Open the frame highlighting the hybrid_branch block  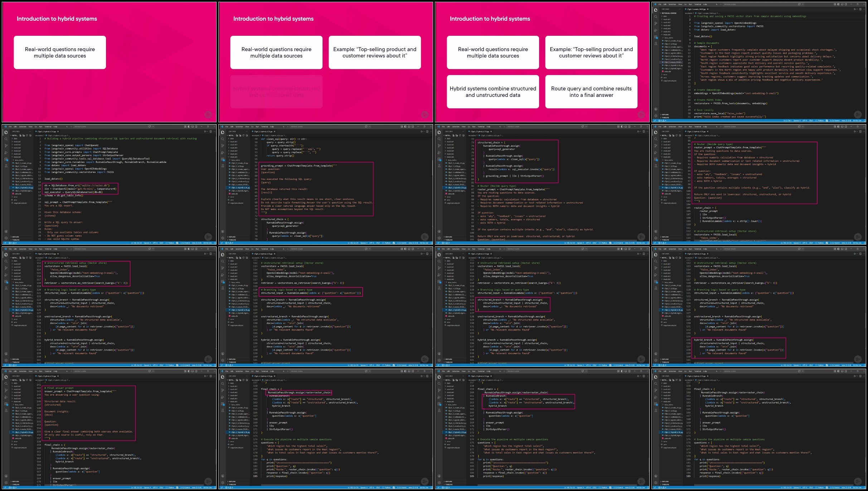pos(759,307)
